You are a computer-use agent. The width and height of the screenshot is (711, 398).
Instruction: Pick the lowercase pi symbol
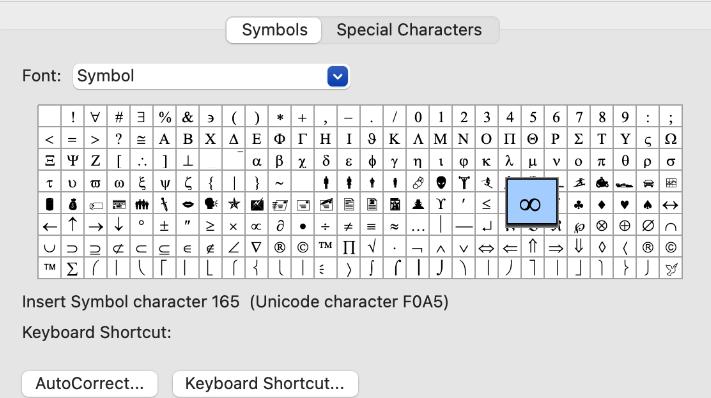pos(602,161)
